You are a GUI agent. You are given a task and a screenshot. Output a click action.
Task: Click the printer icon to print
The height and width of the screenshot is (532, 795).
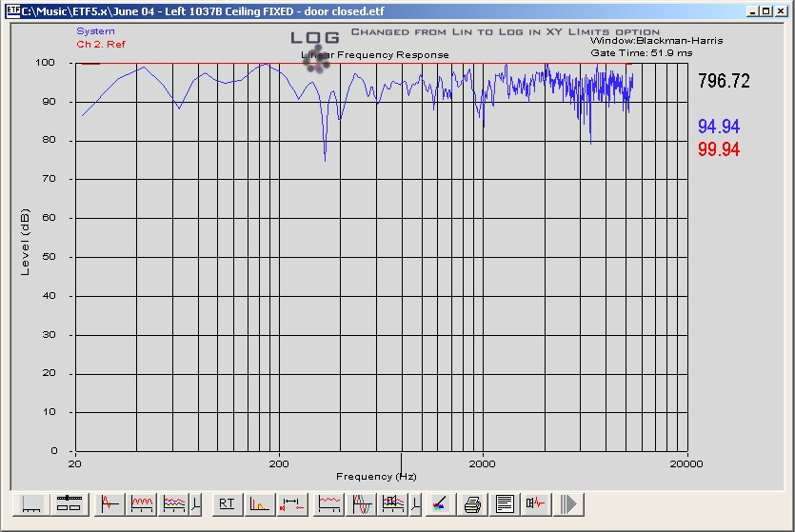[x=472, y=503]
